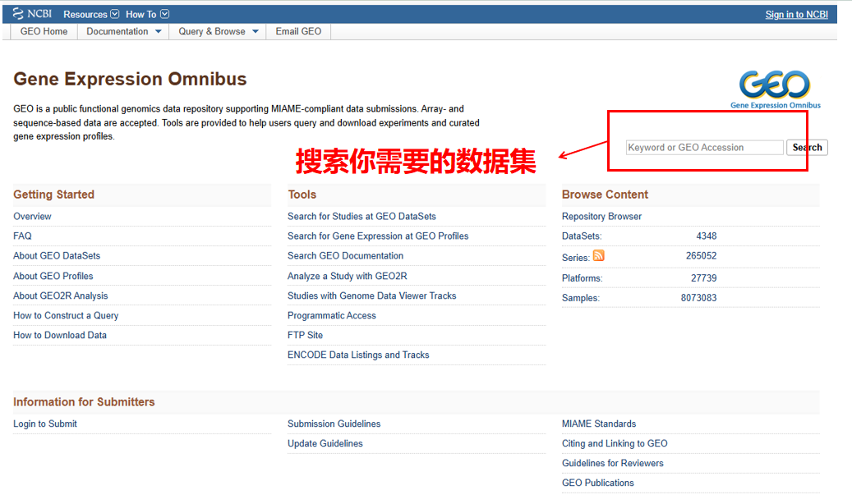852x504 pixels.
Task: Click the DataSets: browse link
Action: click(582, 236)
